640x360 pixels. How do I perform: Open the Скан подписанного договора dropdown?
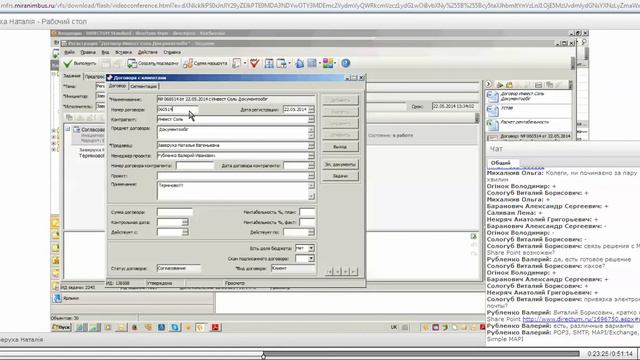[x=311, y=258]
